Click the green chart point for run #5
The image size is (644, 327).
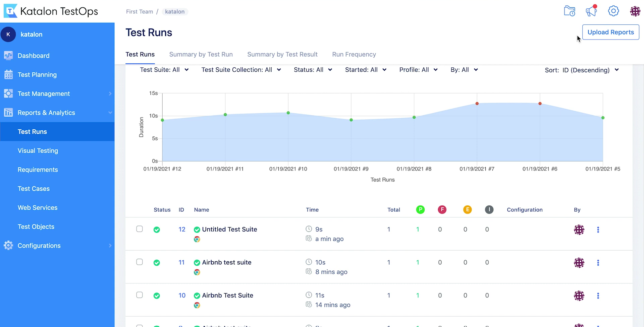[603, 118]
